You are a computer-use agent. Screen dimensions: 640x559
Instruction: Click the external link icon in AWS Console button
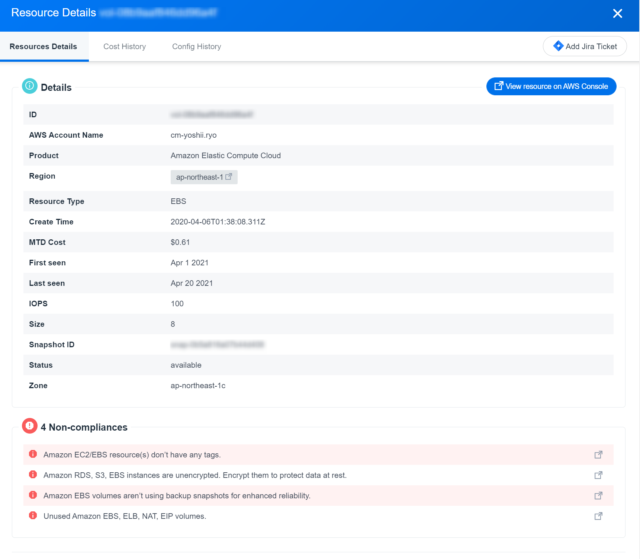click(498, 86)
